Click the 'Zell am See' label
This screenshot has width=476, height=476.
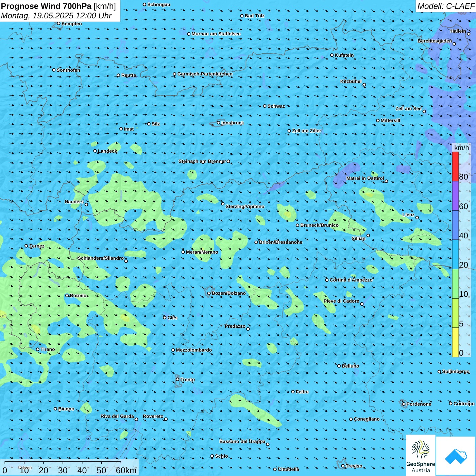(408, 108)
